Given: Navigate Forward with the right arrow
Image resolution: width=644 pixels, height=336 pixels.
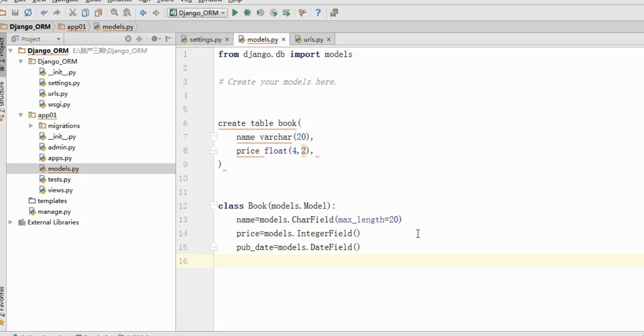Looking at the screenshot, I should tap(156, 13).
